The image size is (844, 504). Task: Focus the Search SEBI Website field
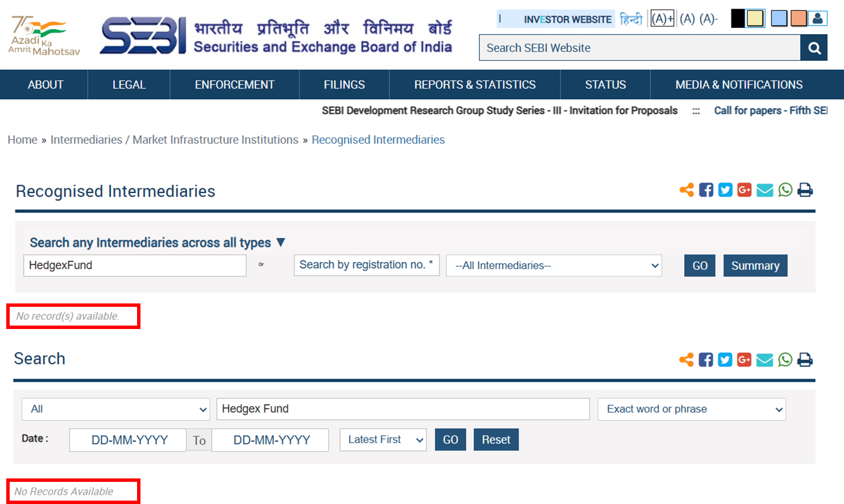pos(640,48)
